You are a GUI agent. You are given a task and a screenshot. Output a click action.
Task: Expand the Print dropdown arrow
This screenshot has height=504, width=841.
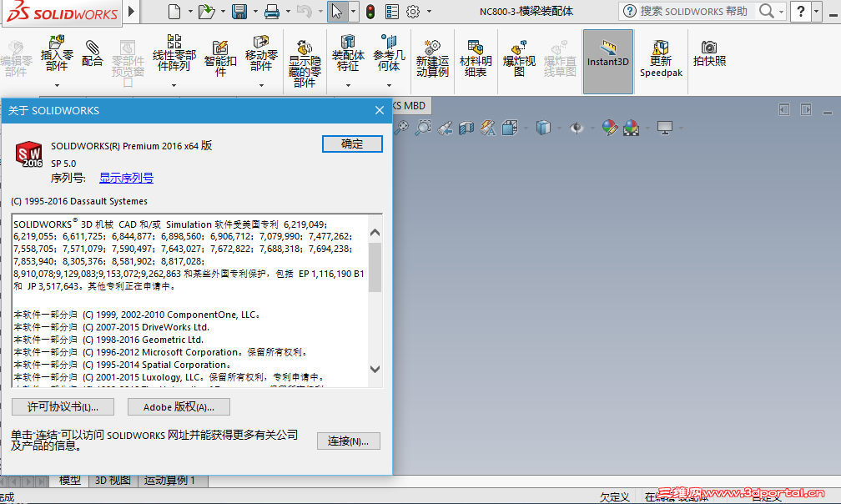[288, 11]
